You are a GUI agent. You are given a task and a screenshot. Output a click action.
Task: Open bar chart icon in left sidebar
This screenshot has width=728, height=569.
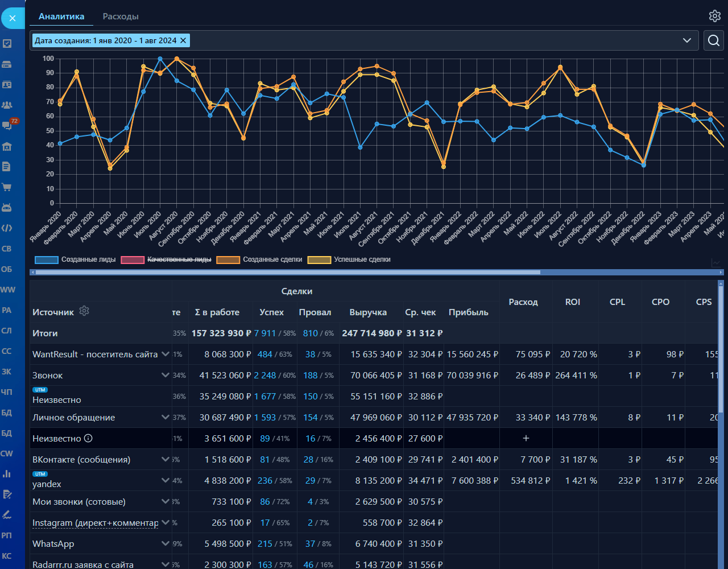tap(7, 473)
